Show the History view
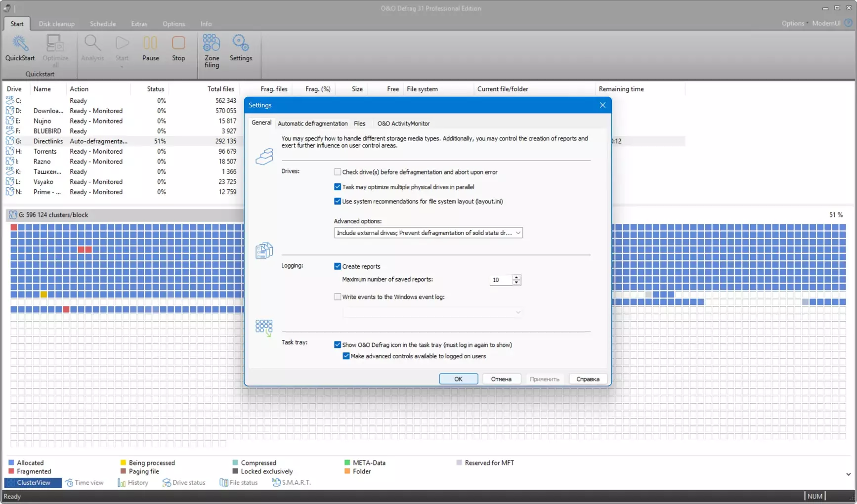Viewport: 857px width, 504px height. (133, 483)
